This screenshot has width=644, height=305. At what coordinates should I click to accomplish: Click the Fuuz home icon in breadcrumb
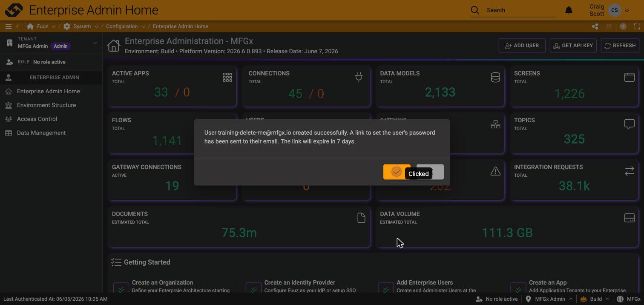tap(30, 26)
